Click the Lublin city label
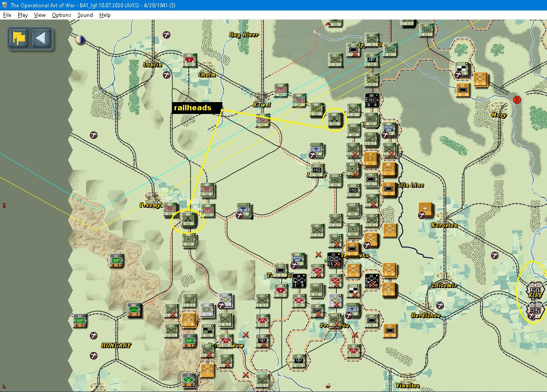 coord(153,65)
